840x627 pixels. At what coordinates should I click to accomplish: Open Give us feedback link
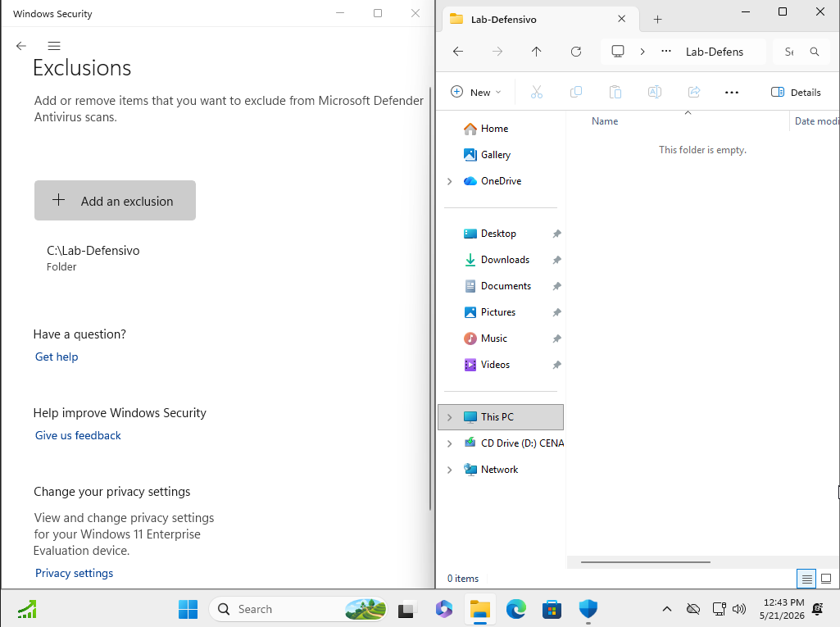78,436
